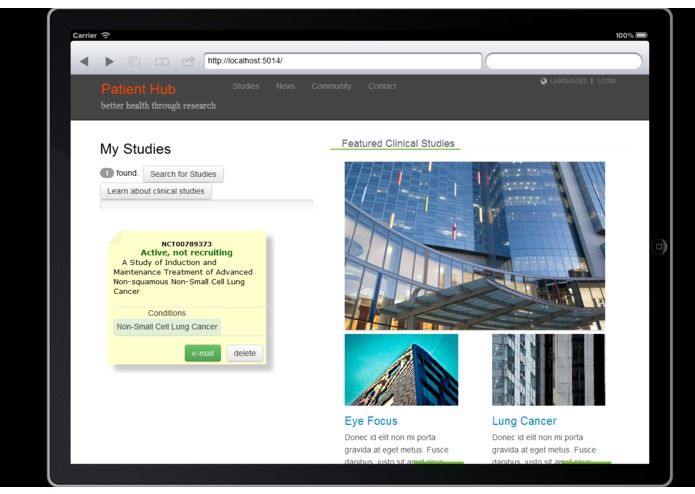Tap the battery indicator icon
Image resolution: width=695 pixels, height=494 pixels.
641,35
